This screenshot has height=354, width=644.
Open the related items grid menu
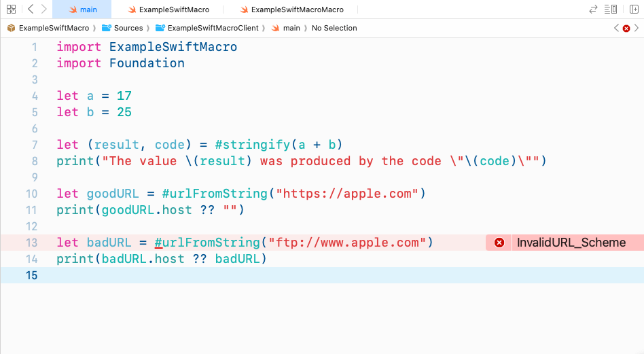tap(12, 9)
